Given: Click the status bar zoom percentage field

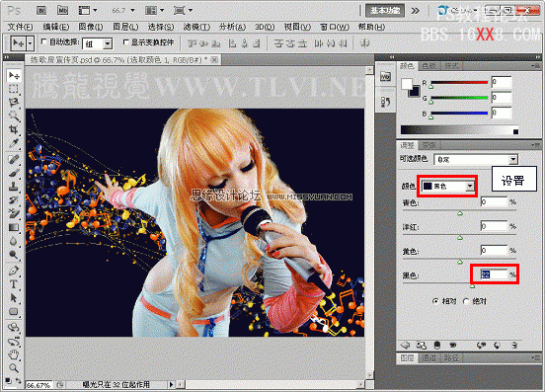Looking at the screenshot, I should pyautogui.click(x=39, y=385).
